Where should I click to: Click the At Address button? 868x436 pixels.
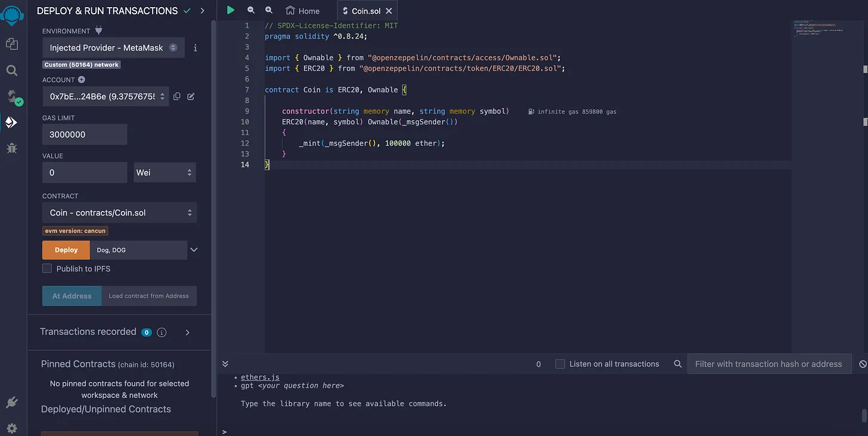pyautogui.click(x=72, y=296)
